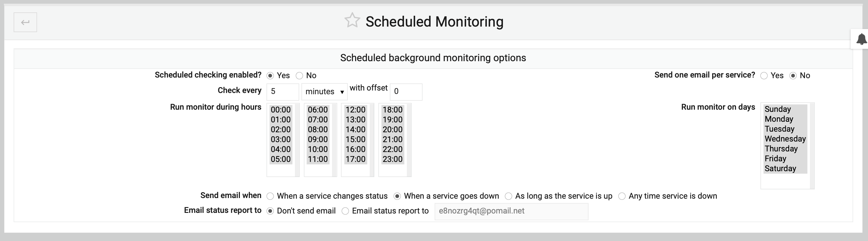Image resolution: width=868 pixels, height=241 pixels.
Task: Select 'When a service goes down' option
Action: [x=398, y=196]
